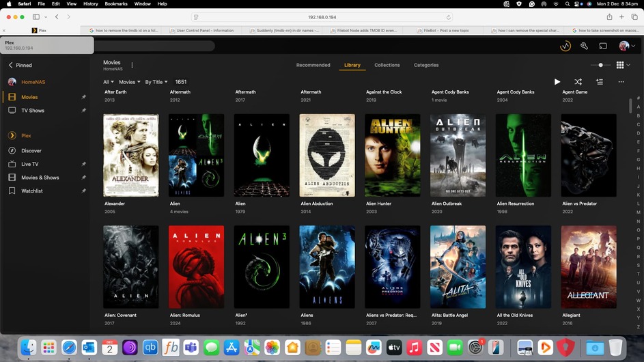Toggle pin next to Live TV
644x362 pixels.
(x=83, y=164)
